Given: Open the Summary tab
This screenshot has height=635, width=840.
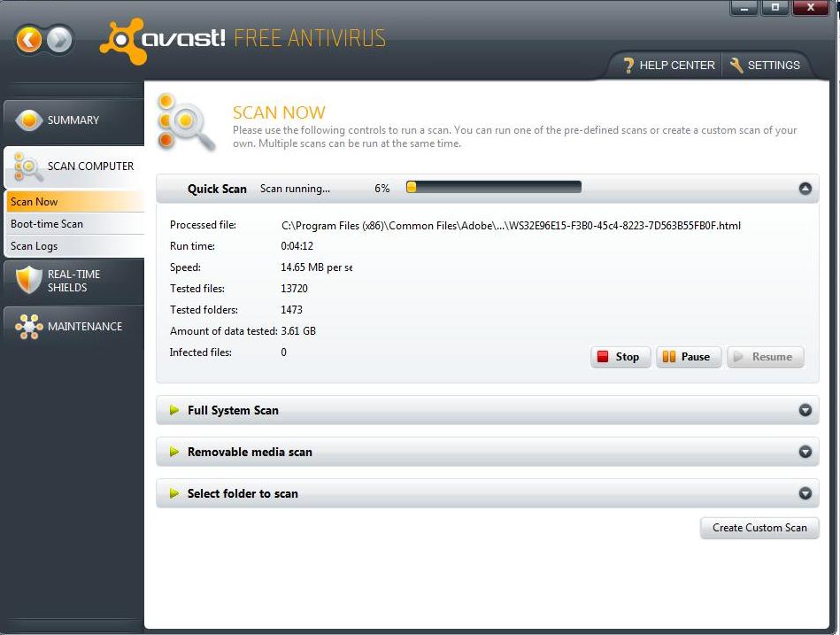Looking at the screenshot, I should (73, 120).
